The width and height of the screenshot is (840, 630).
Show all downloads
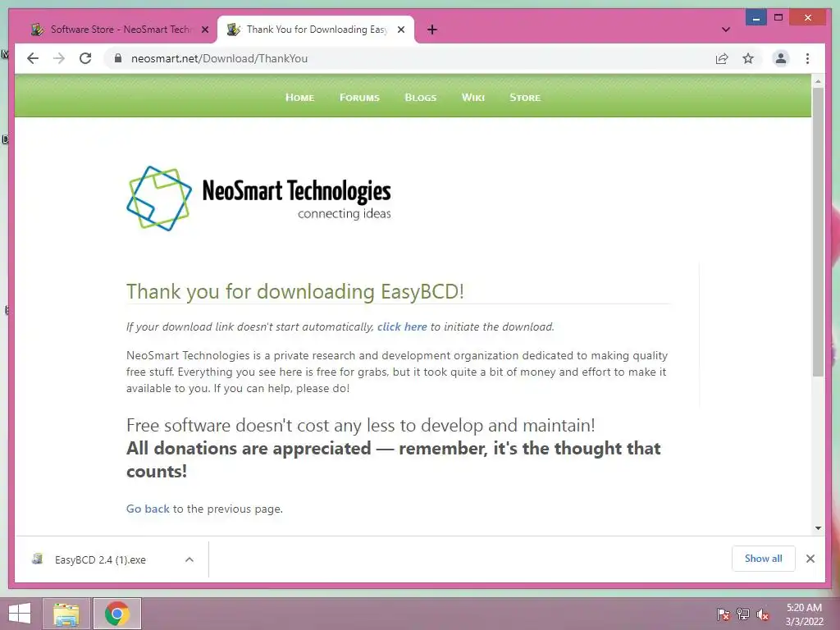tap(764, 559)
